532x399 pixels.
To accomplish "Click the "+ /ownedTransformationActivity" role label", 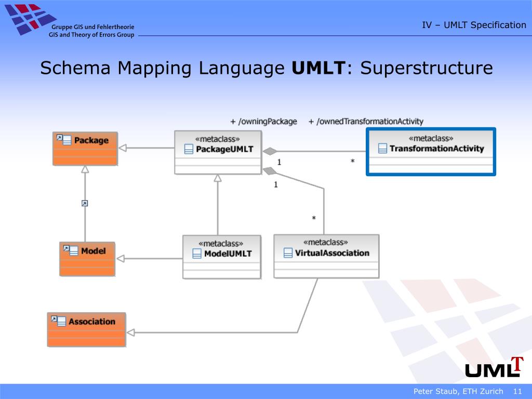I will 366,122.
